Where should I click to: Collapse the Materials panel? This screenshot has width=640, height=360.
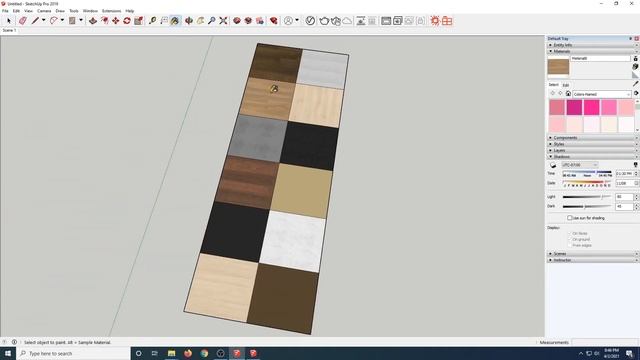pos(592,51)
